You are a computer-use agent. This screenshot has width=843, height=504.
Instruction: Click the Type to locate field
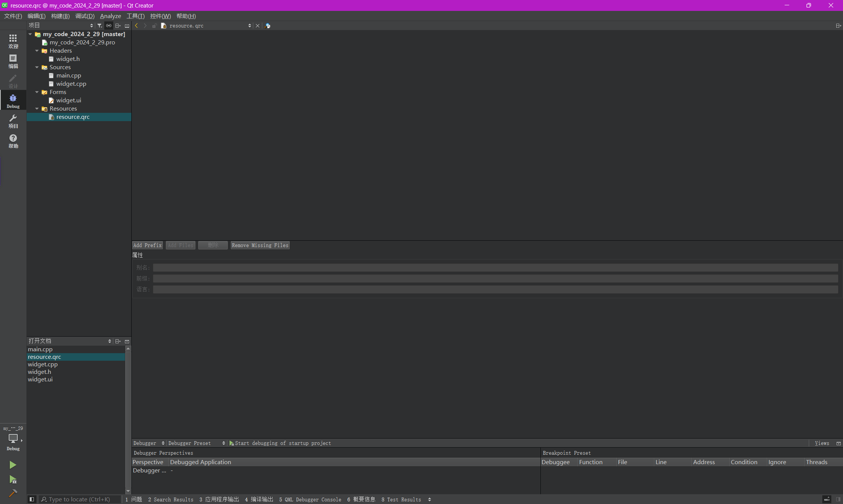80,499
